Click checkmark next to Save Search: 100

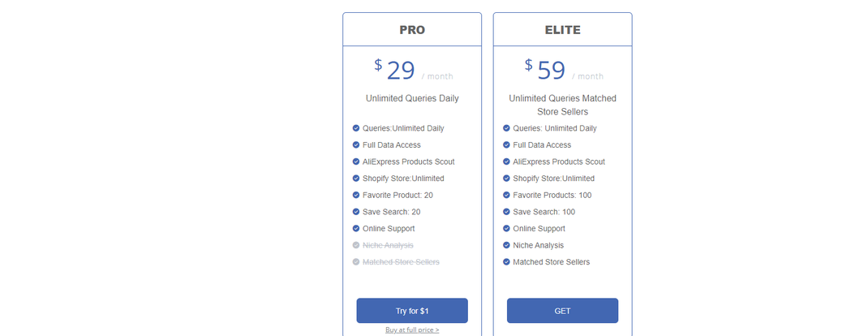506,212
